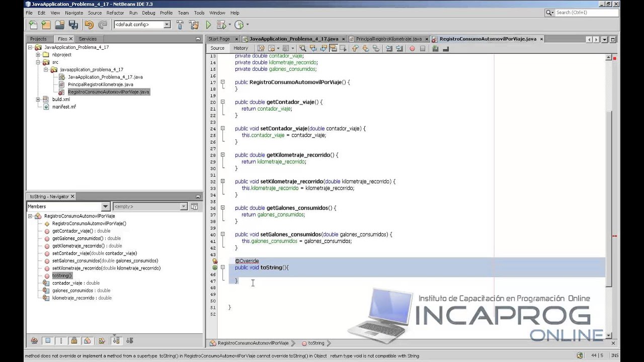Click the Previous Bookmark icon

point(355,48)
